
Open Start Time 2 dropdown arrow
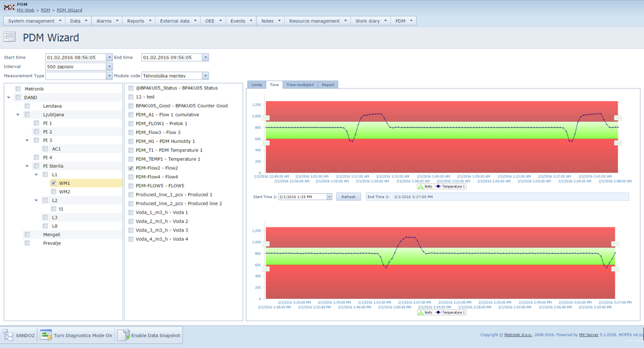click(329, 197)
